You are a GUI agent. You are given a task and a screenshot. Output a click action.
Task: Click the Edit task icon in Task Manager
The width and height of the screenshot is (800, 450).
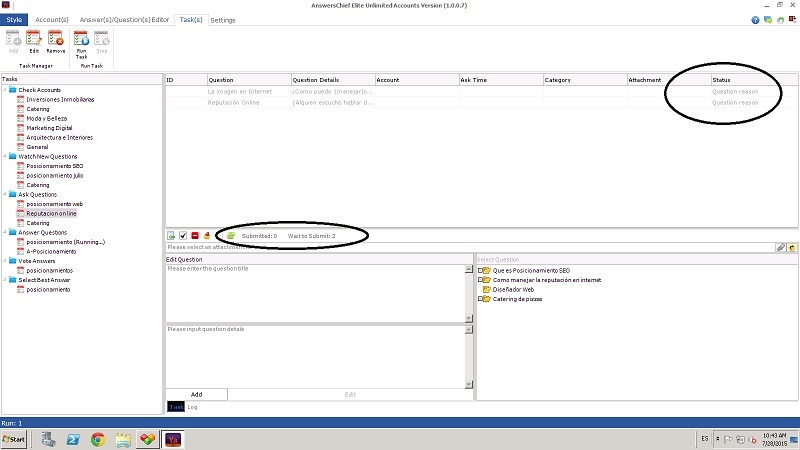click(34, 41)
